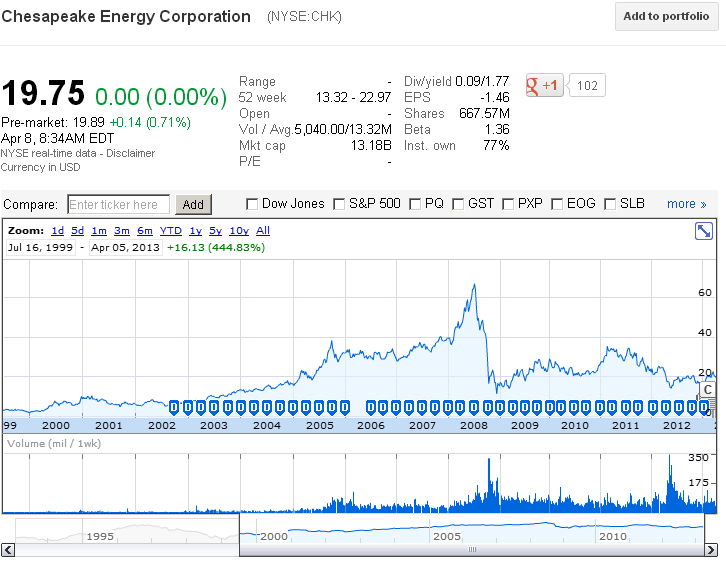The width and height of the screenshot is (726, 563).
Task: Choose the 6m zoom range
Action: click(x=144, y=231)
